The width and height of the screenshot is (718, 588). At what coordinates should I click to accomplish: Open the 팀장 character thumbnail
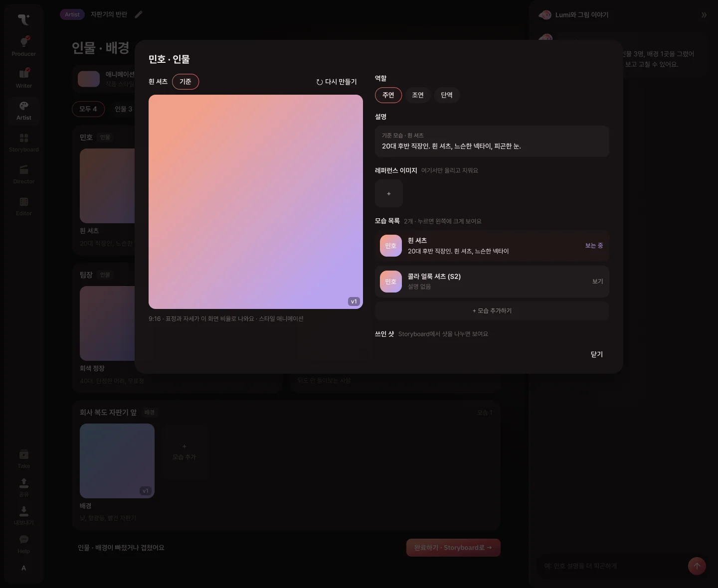[107, 323]
